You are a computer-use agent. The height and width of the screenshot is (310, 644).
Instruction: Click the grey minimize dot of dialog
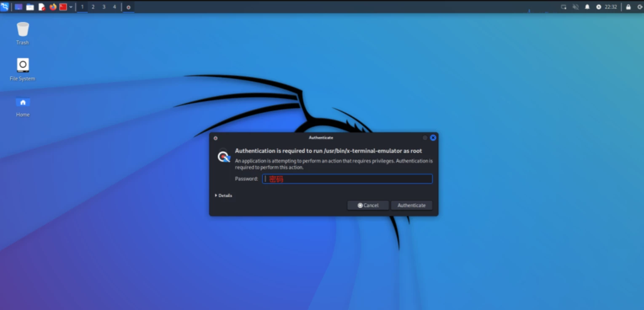425,138
